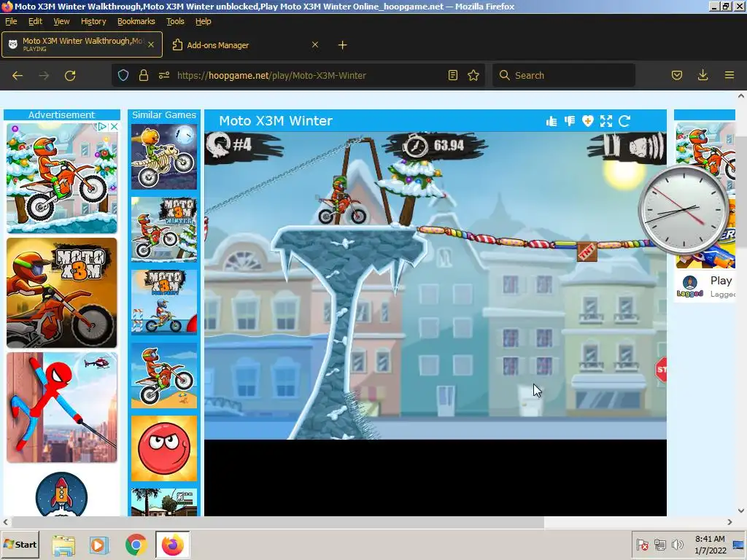This screenshot has height=560, width=747.
Task: Open media player from the taskbar
Action: pyautogui.click(x=99, y=545)
